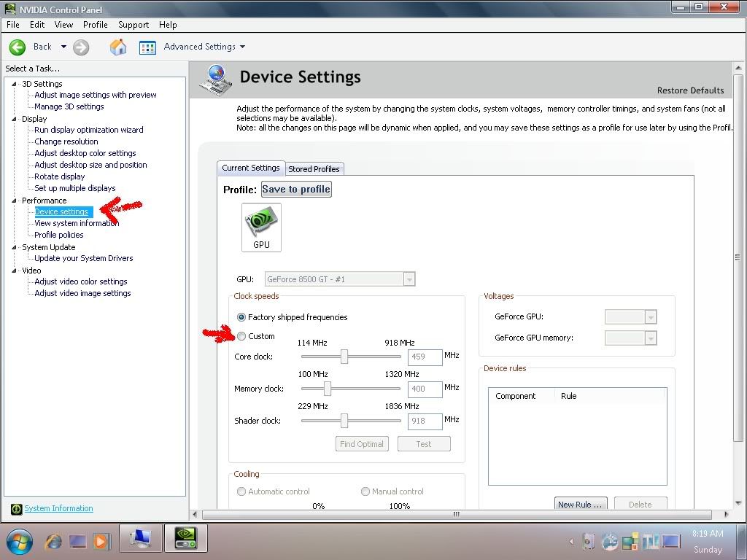Viewport: 747px width, 560px height.
Task: Click the monitor app taskbar button
Action: pos(140,539)
